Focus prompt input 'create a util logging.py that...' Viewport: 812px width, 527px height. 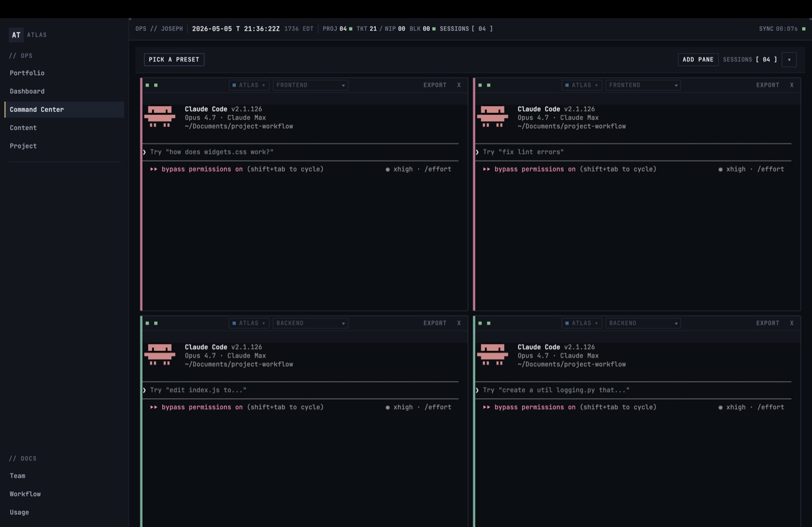[x=633, y=390]
